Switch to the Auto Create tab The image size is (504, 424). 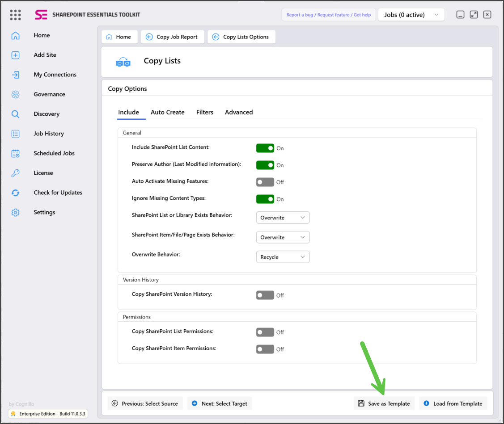click(167, 112)
